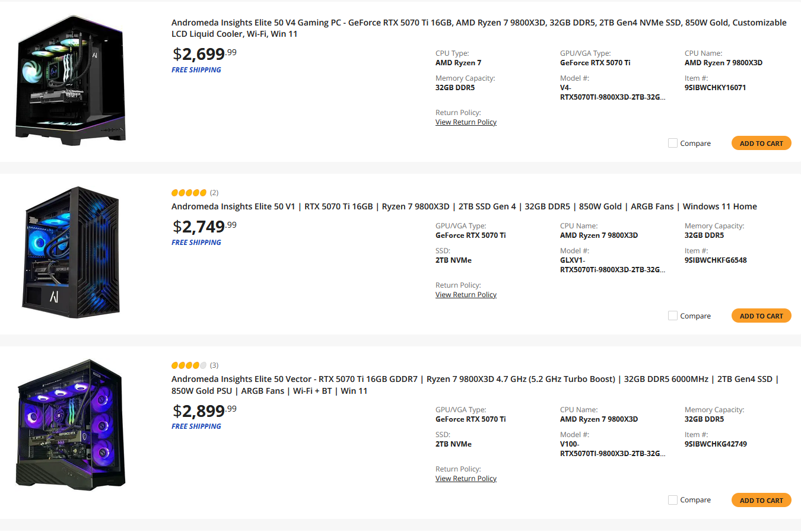Click the (3) review count

tap(214, 365)
